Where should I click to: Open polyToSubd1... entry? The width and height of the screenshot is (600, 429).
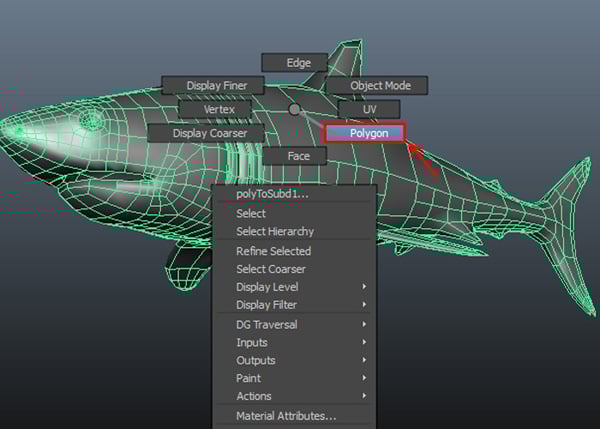coord(294,194)
